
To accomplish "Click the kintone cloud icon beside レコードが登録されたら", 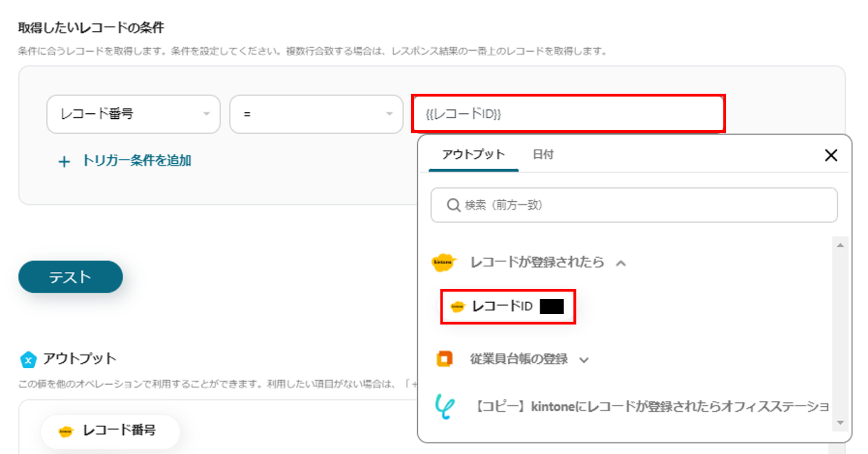I will (x=443, y=263).
